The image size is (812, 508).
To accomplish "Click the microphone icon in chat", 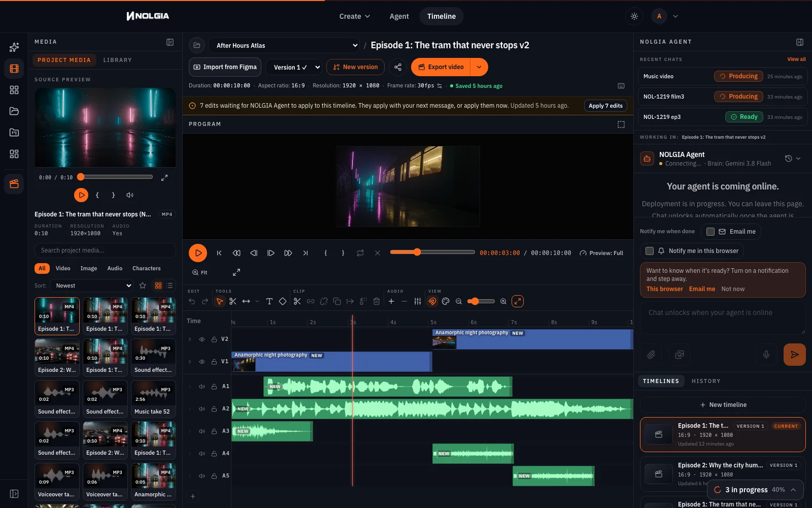I will click(766, 355).
